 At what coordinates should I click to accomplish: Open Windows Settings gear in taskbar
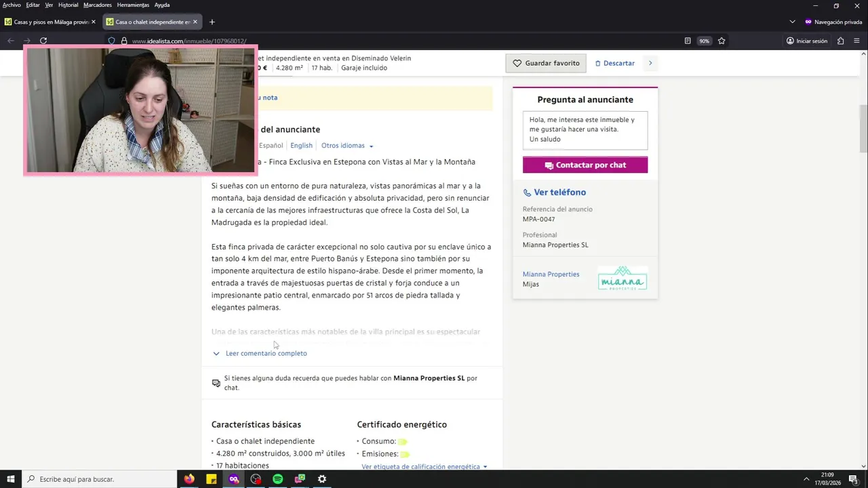(x=322, y=479)
